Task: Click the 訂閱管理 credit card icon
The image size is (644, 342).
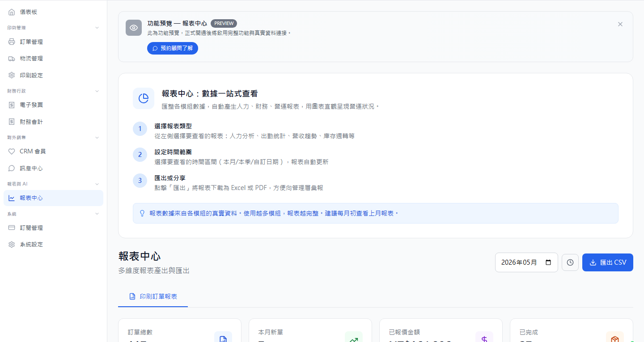Action: point(12,228)
